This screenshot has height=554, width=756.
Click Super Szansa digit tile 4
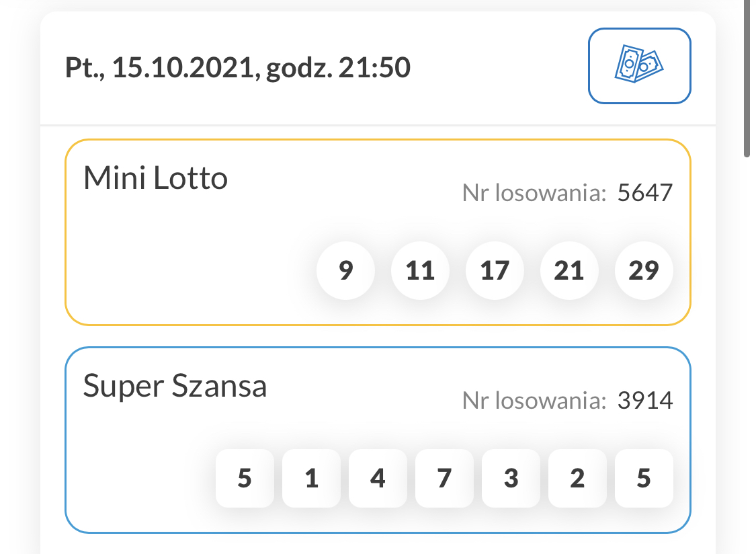(x=378, y=479)
